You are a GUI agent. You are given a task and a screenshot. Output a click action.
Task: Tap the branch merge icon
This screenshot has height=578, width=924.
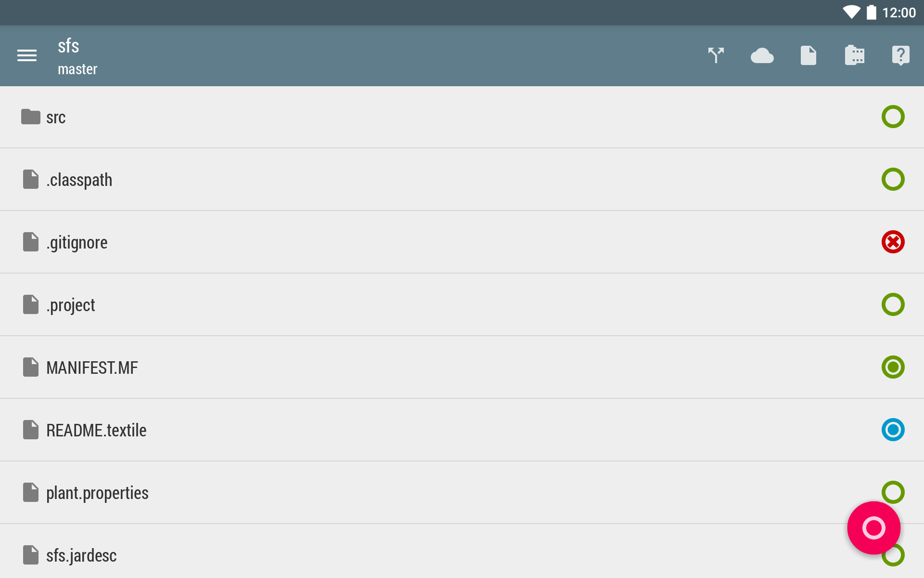click(716, 56)
